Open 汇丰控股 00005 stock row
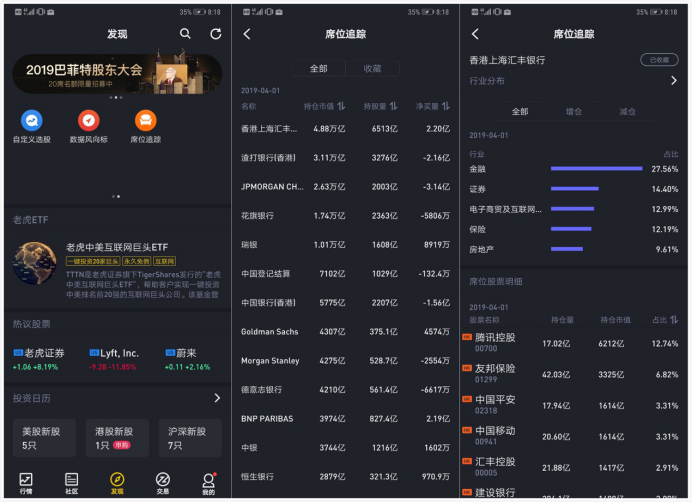Screen dimensions: 692x502 point(573,467)
